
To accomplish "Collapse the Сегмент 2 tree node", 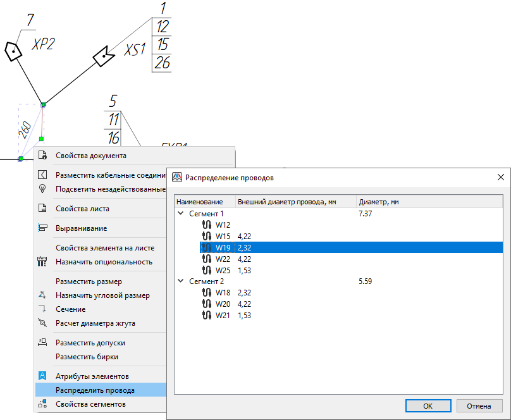I will point(182,281).
